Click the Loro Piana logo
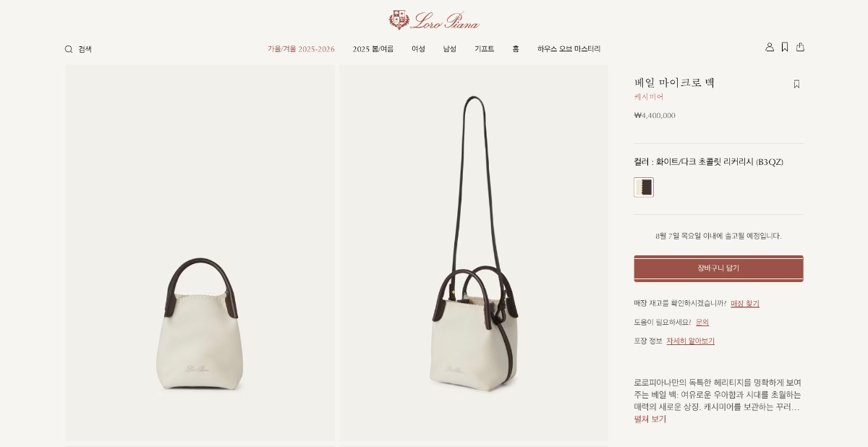 (434, 20)
